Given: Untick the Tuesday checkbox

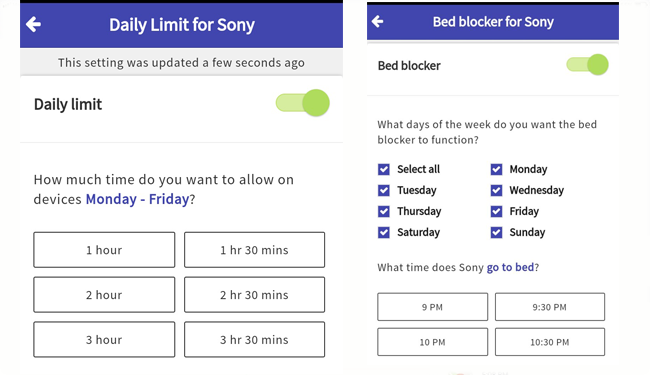Looking at the screenshot, I should tap(384, 190).
